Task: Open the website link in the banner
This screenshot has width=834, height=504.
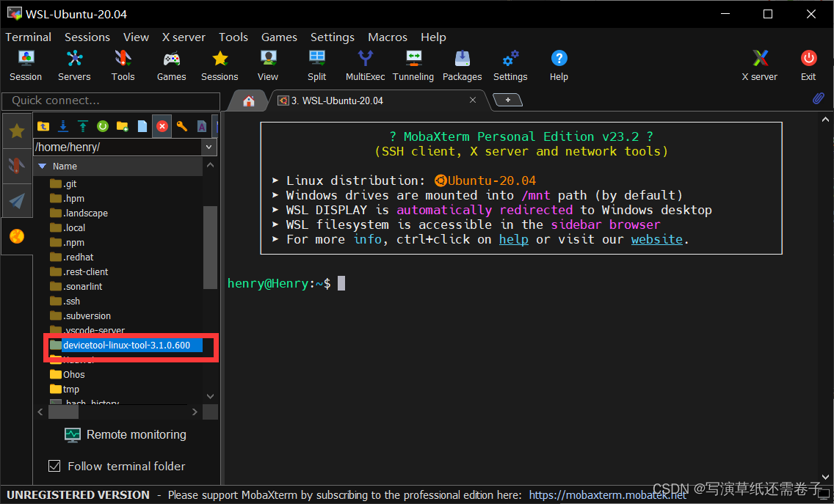Action: pos(657,240)
